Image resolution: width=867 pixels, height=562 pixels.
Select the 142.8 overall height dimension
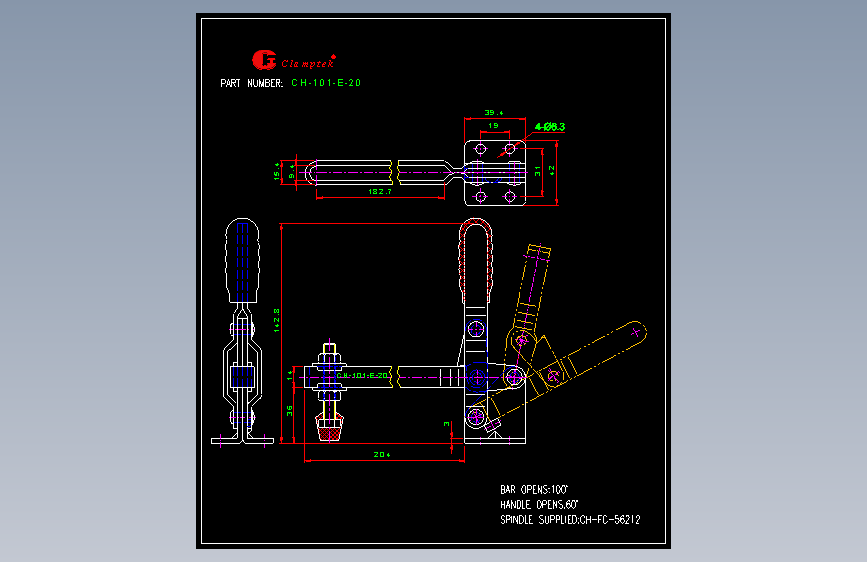[276, 320]
